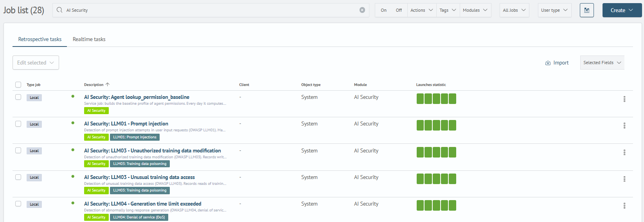Screen dimensions: 644x222
Task: Click LLM03 tag under Unusual training data access
Action: (140, 190)
